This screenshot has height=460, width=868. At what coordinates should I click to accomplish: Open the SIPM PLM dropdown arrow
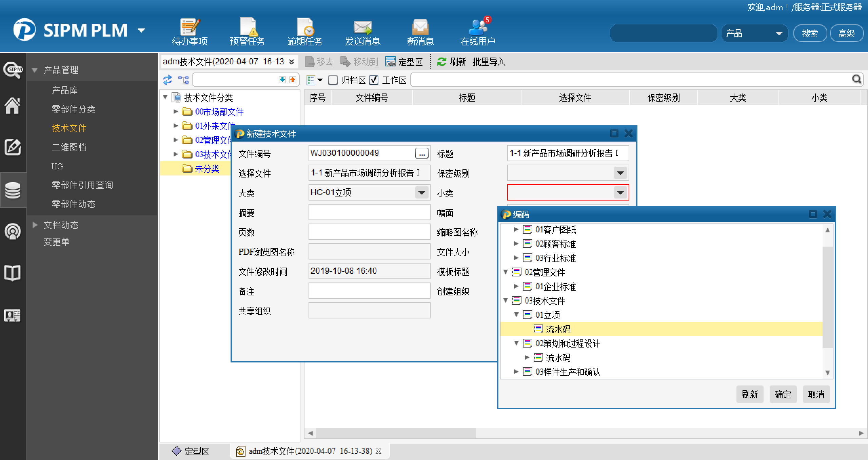(141, 30)
